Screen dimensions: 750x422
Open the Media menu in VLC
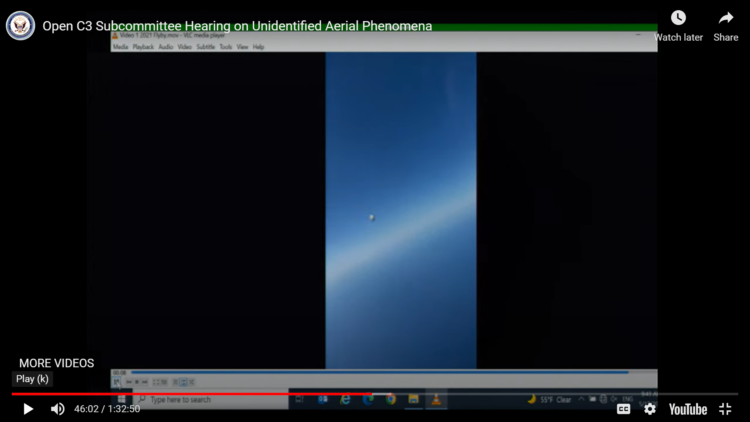click(x=121, y=47)
